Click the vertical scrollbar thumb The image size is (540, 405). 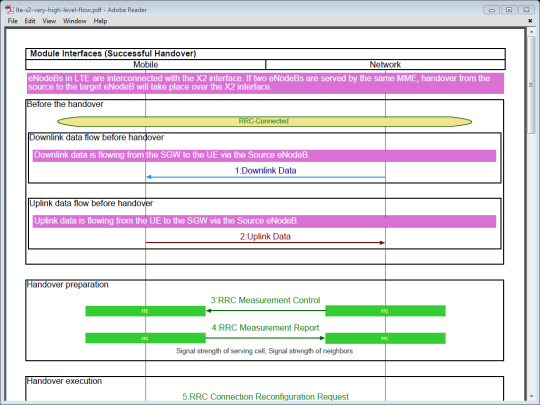531,85
